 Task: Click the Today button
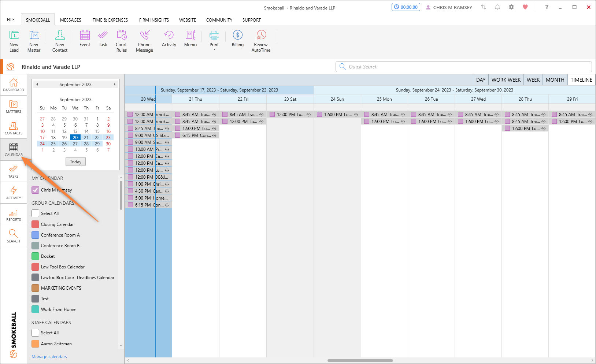point(75,161)
